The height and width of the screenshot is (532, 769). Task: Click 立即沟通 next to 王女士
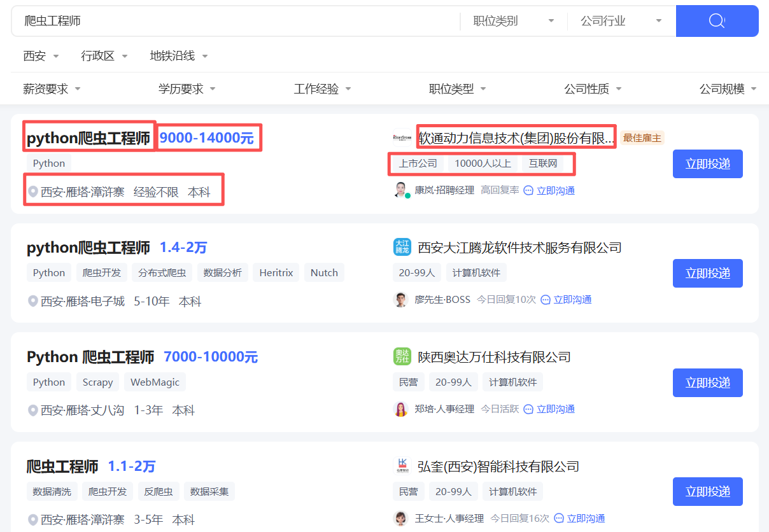point(586,518)
